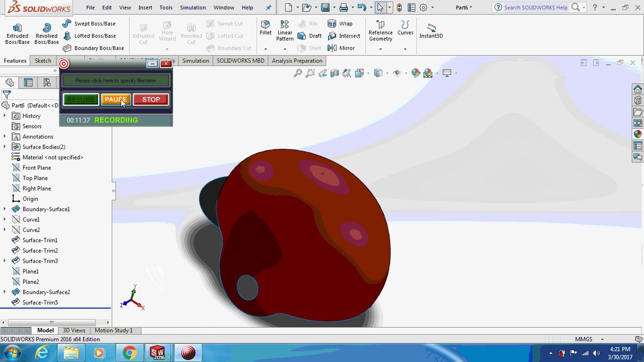Click the Windows Start button
644x362 pixels.
point(12,353)
